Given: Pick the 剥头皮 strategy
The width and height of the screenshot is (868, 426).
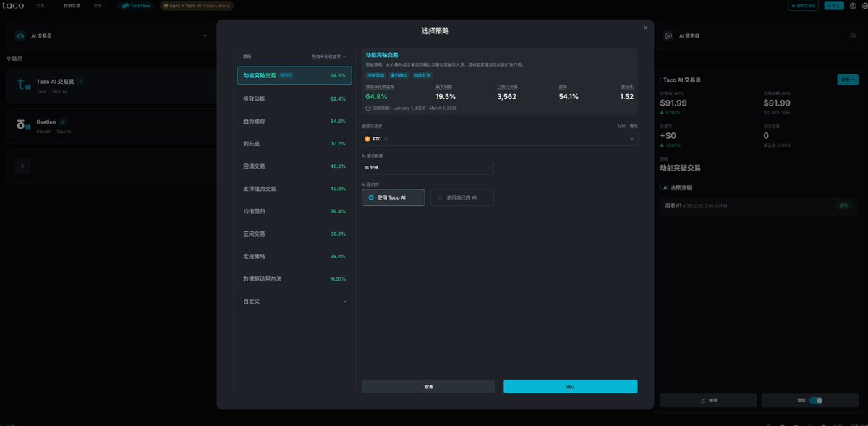Looking at the screenshot, I should tap(294, 143).
